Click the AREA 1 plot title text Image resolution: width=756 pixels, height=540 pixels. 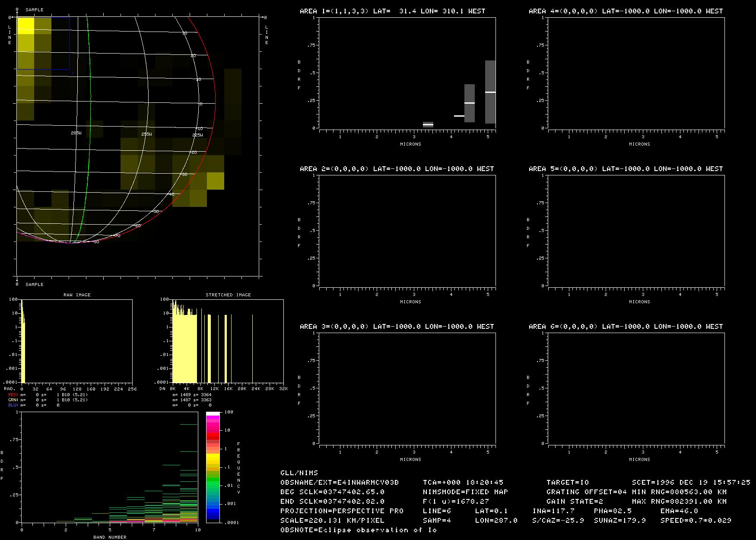(392, 11)
